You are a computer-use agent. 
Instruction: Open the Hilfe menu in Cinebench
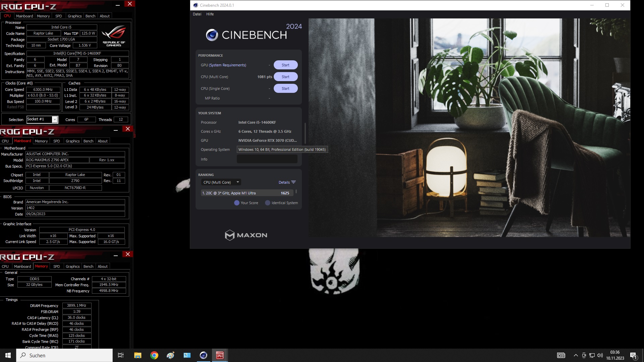pos(210,14)
